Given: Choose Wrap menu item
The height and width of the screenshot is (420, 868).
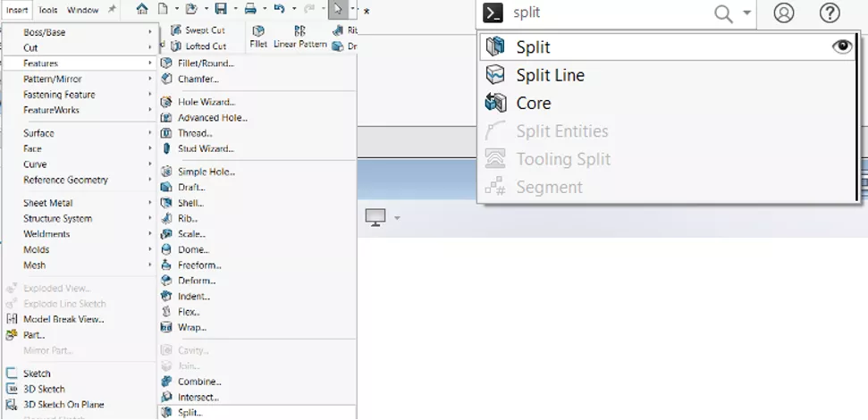Looking at the screenshot, I should [257, 328].
